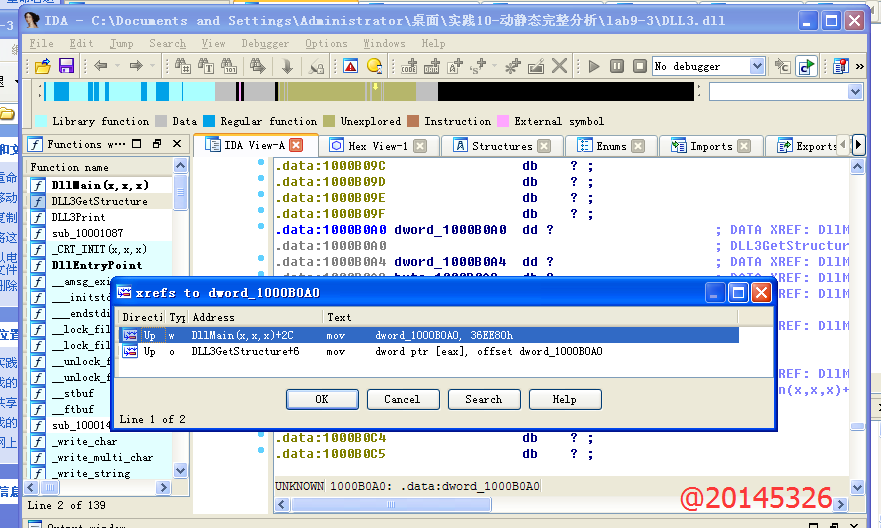Viewport: 881px width, 528px height.
Task: Click Help in the xrefs dialog
Action: [565, 399]
